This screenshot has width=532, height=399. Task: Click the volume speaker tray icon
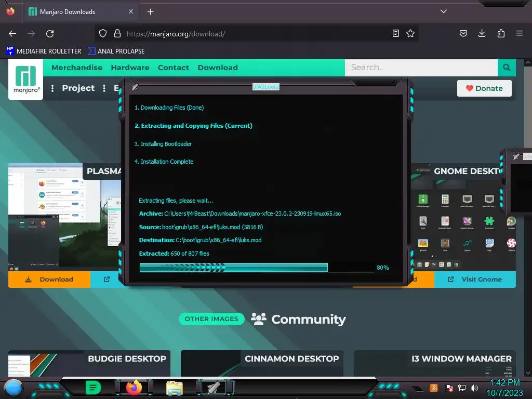point(474,388)
